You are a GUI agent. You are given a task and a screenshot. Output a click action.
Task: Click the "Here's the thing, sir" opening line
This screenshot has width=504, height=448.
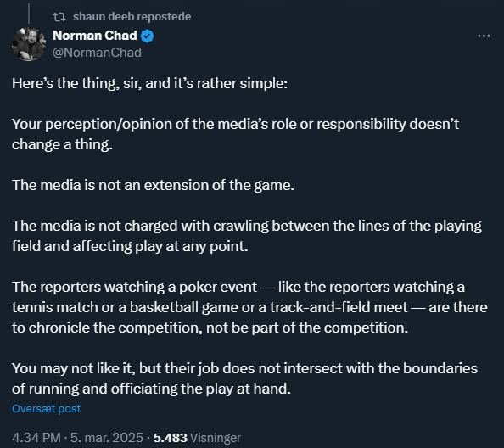(x=150, y=83)
